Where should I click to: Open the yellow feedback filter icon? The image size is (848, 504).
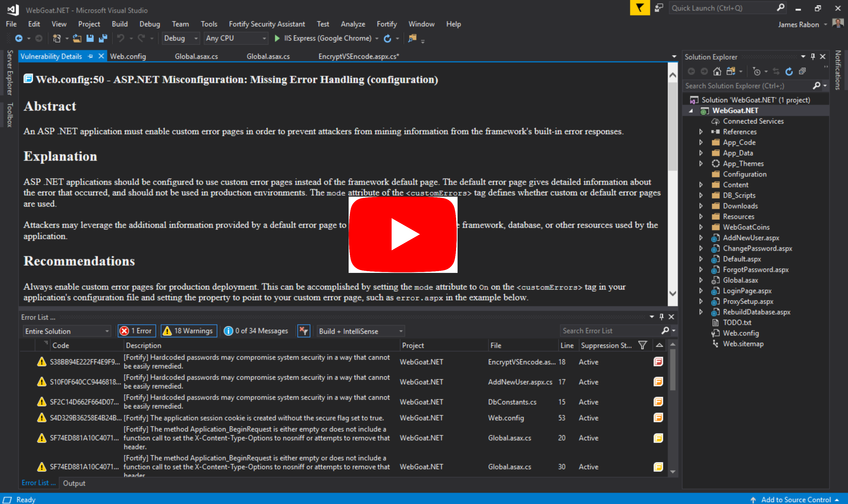point(640,8)
